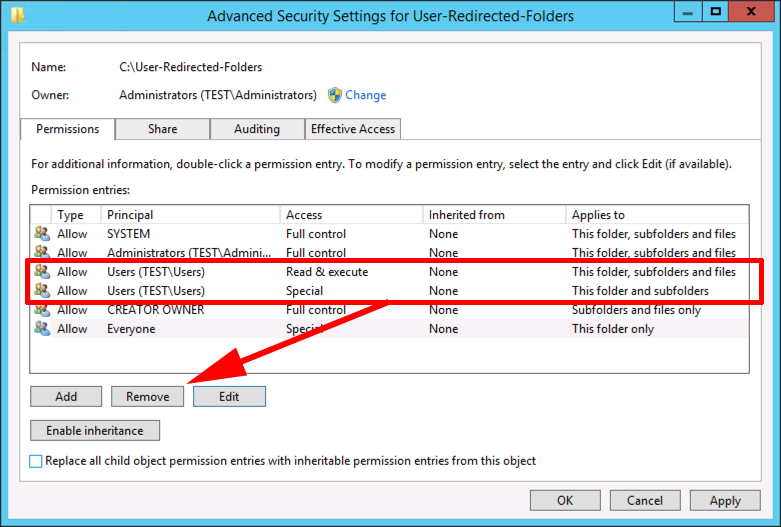Screen dimensions: 781x527
Task: Switch to the Share tab
Action: (162, 129)
